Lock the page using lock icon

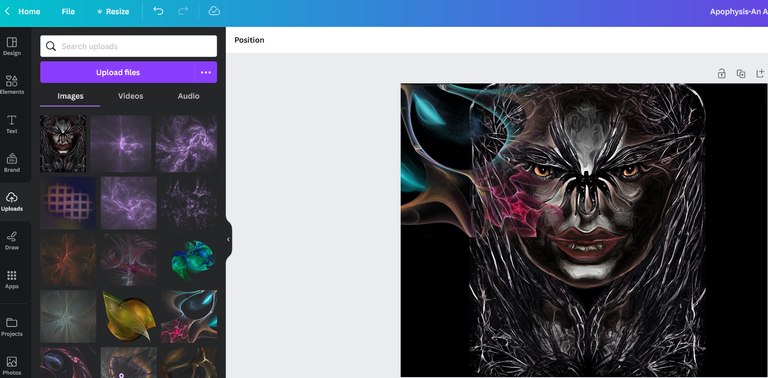click(721, 73)
